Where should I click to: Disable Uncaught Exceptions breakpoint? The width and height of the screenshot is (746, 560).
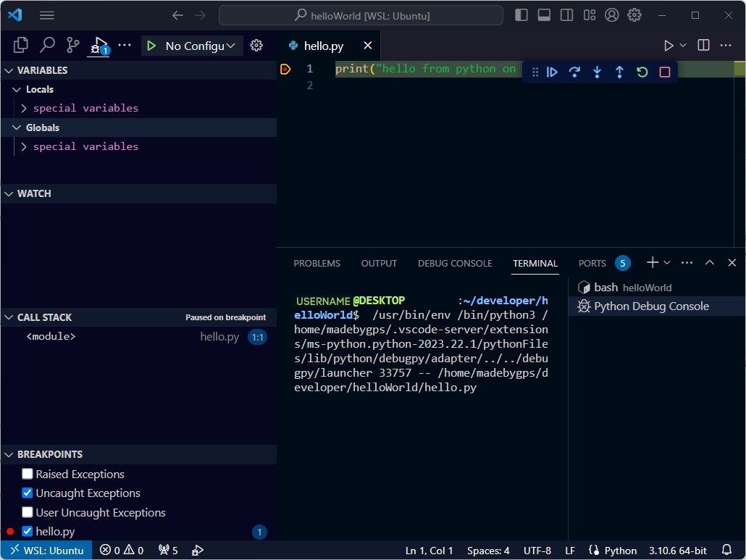[27, 493]
